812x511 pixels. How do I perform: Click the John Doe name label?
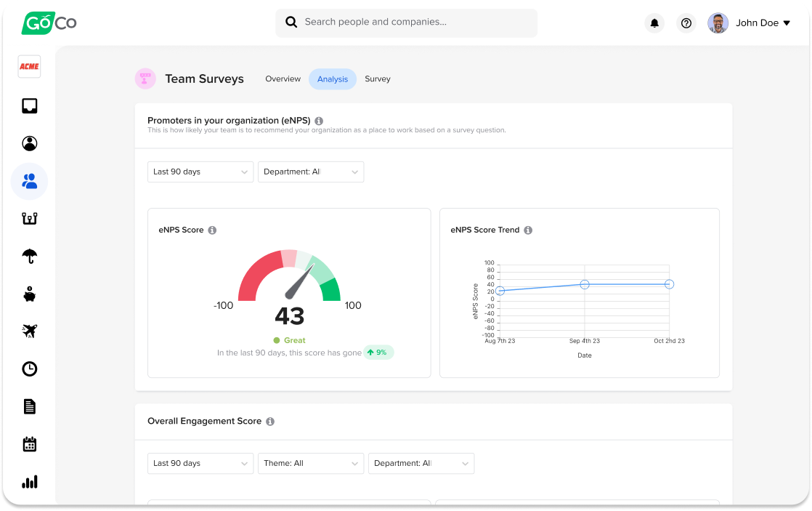coord(757,23)
